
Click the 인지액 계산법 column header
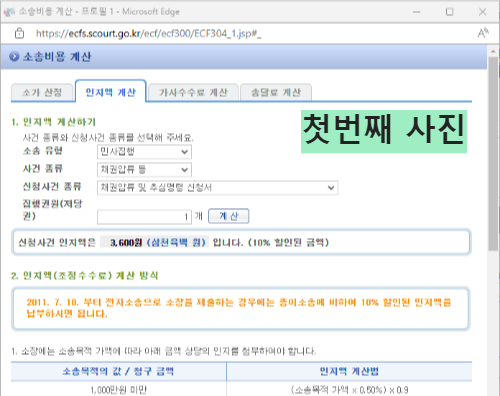pyautogui.click(x=349, y=371)
